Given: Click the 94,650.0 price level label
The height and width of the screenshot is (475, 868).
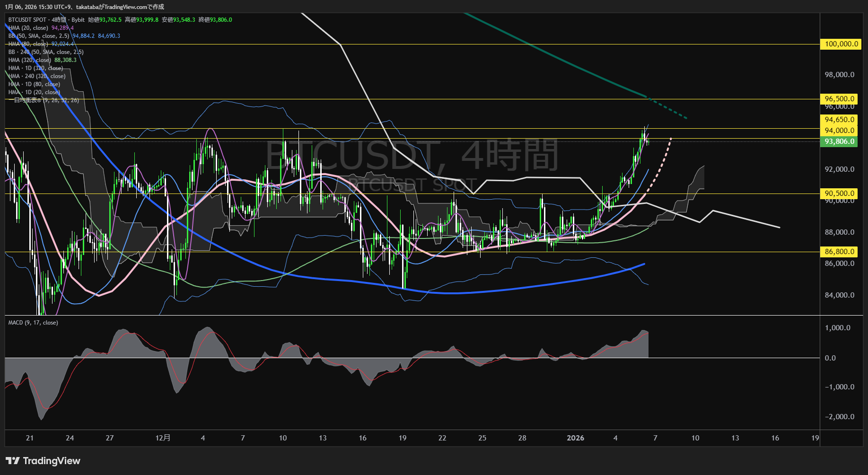Looking at the screenshot, I should (x=840, y=120).
